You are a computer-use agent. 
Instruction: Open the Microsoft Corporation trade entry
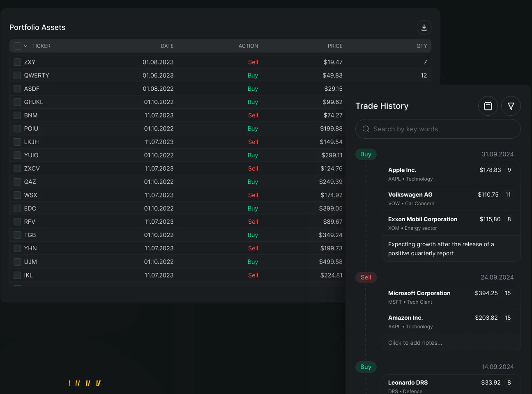tap(451, 297)
